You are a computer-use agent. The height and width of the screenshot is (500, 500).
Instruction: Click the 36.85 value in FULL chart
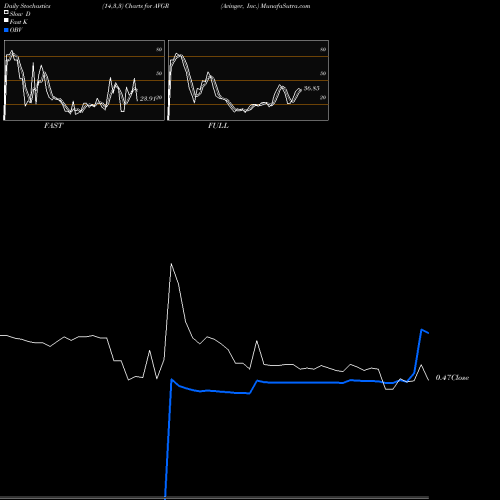coord(312,88)
